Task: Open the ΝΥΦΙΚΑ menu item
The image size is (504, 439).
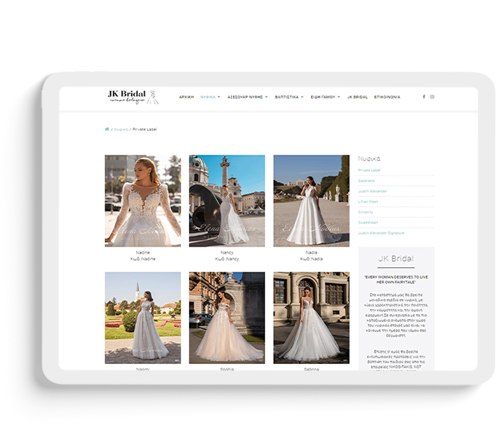Action: [208, 97]
